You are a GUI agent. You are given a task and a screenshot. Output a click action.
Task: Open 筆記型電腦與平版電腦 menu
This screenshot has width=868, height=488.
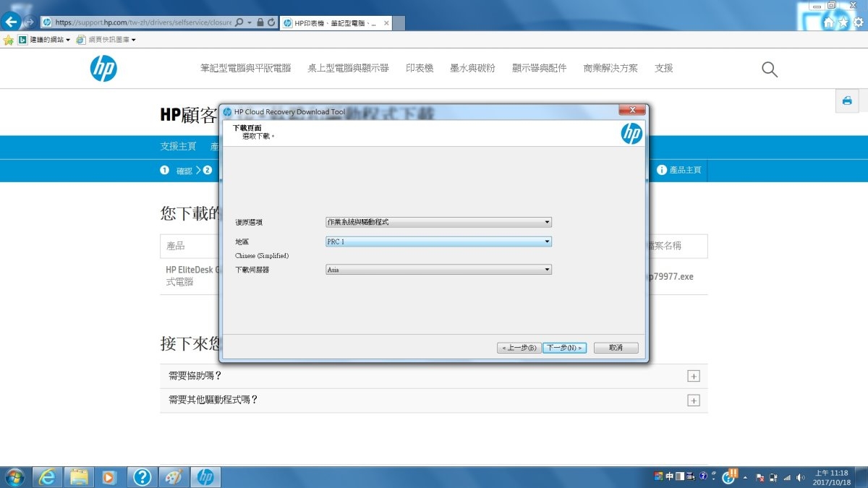point(245,68)
